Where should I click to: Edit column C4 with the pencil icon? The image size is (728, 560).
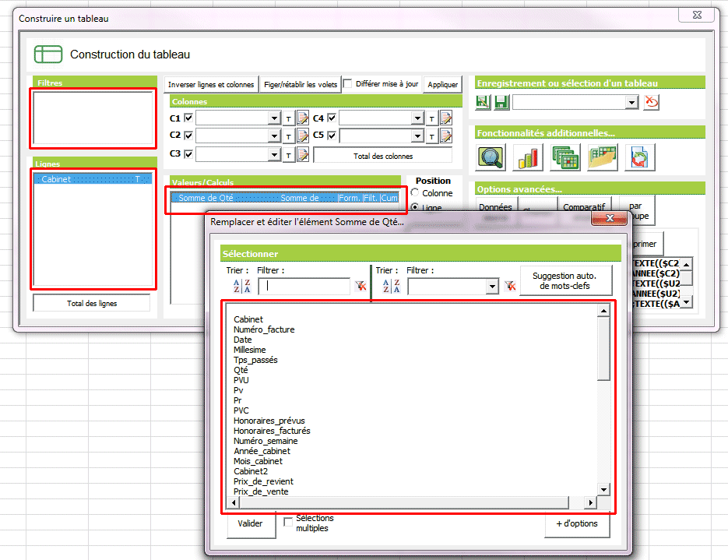click(446, 118)
